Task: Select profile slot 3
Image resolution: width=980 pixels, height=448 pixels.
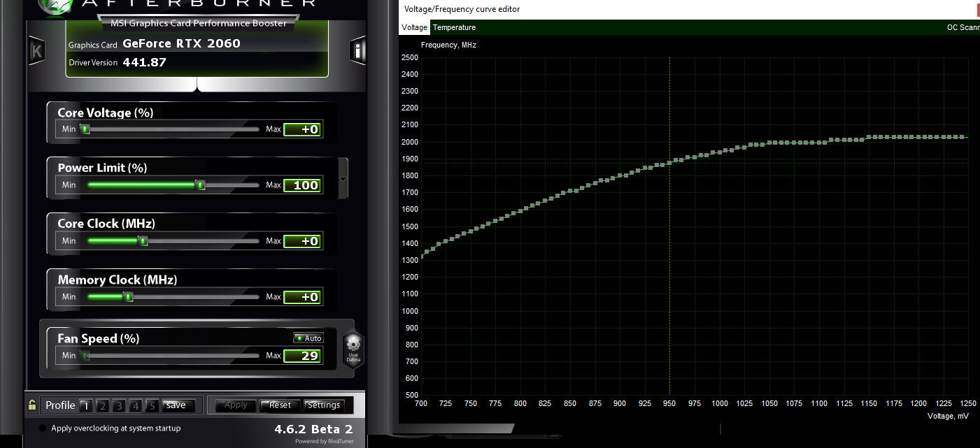Action: (x=120, y=405)
